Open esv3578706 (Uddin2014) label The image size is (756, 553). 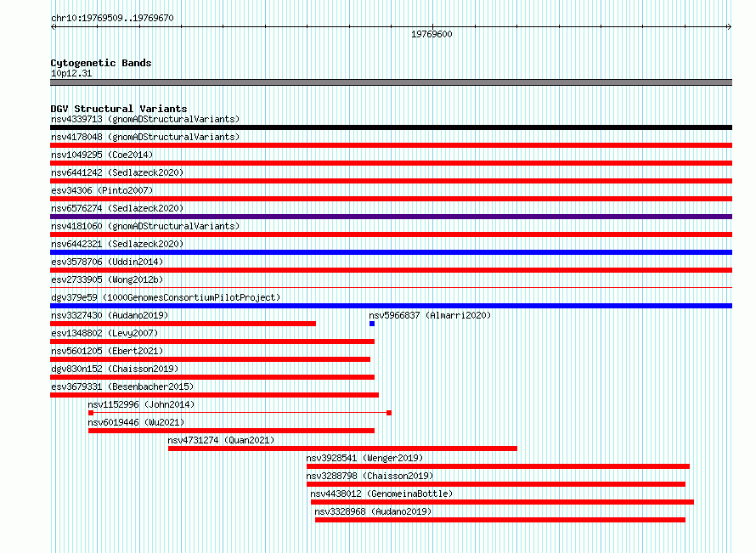coord(107,262)
